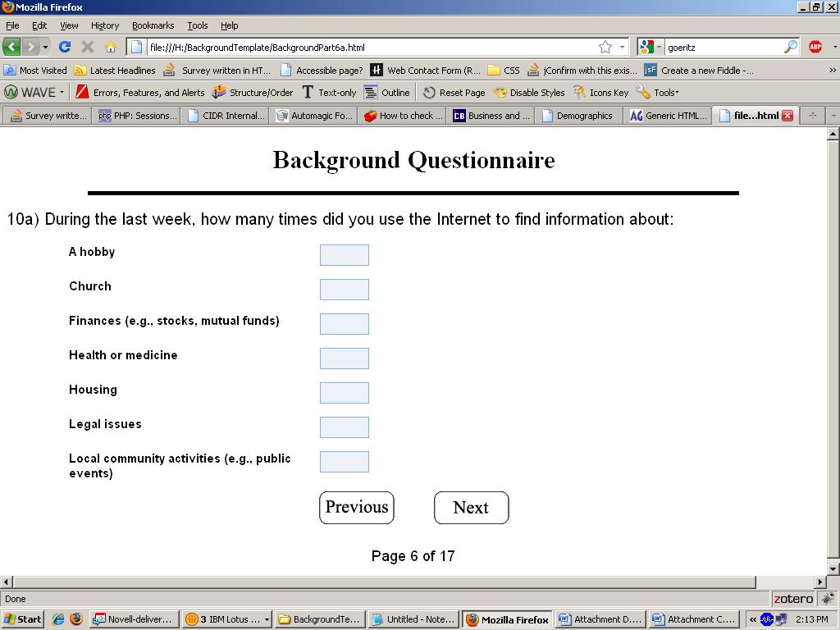This screenshot has width=840, height=630.
Task: Open 'Create a new Fiddle' bookmark
Action: point(699,71)
